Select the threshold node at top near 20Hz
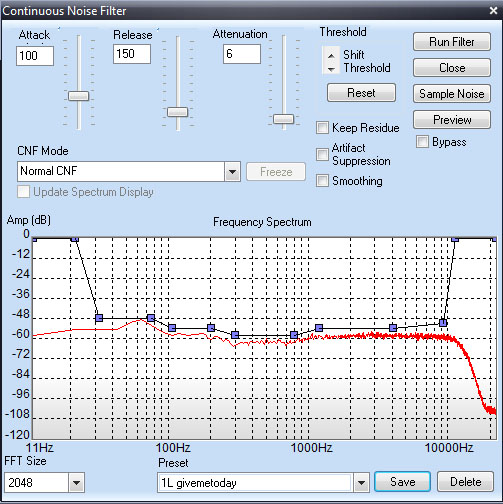 pos(75,239)
